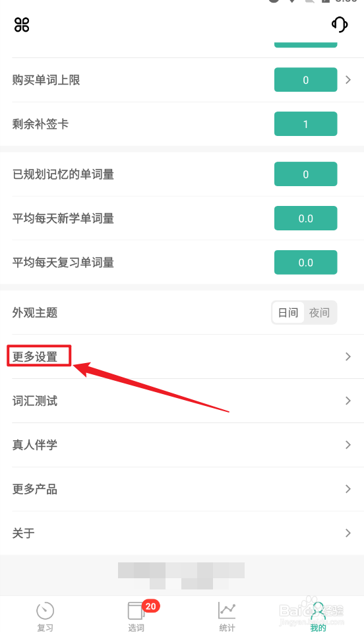Select the 我的 profile icon
Image resolution: width=364 pixels, height=635 pixels.
pyautogui.click(x=318, y=611)
